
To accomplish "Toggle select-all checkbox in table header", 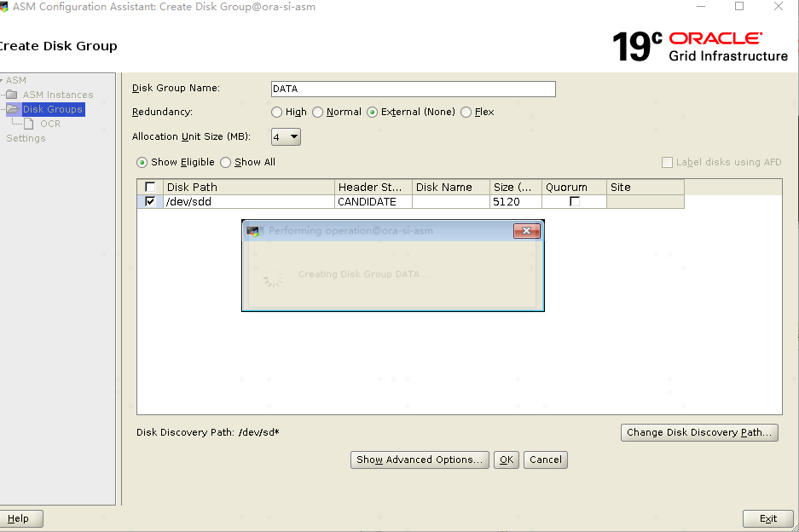I will pos(150,187).
